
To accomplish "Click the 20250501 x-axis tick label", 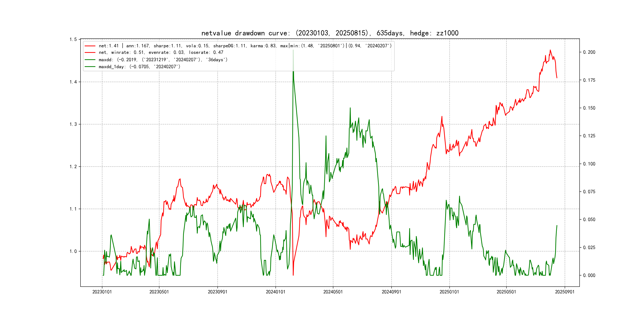I will tap(506, 292).
